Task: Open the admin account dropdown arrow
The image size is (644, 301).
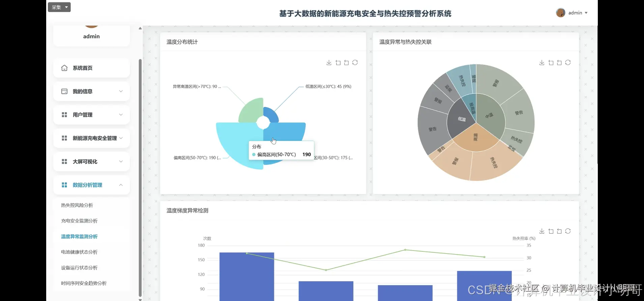Action: click(586, 13)
